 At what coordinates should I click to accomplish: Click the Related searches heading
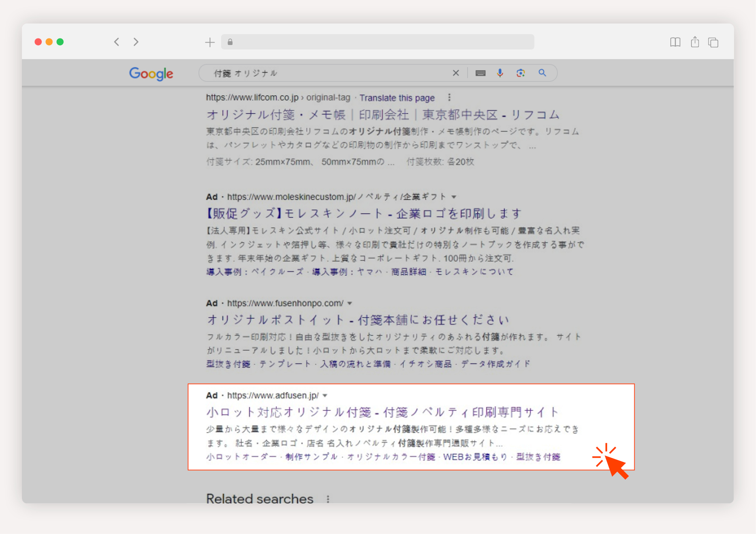click(x=260, y=499)
